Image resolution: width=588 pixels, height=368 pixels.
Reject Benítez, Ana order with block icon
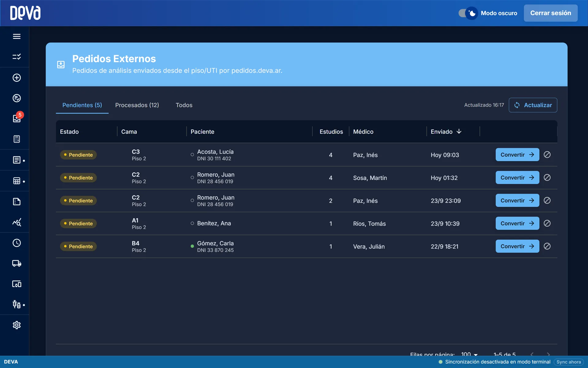point(547,223)
